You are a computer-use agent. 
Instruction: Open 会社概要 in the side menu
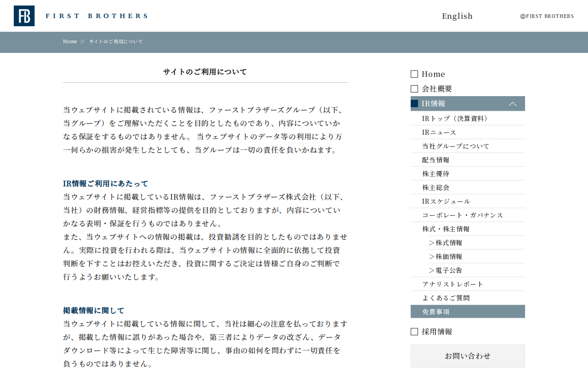pyautogui.click(x=437, y=89)
